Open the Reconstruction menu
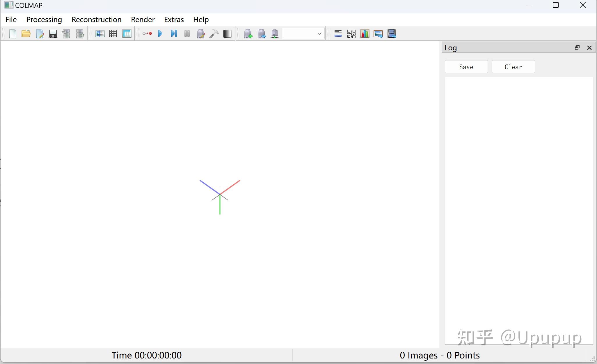This screenshot has width=597, height=364. click(x=96, y=19)
